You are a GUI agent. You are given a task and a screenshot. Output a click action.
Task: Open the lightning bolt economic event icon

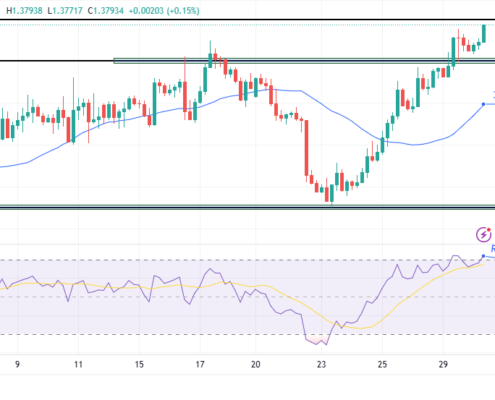[483, 234]
